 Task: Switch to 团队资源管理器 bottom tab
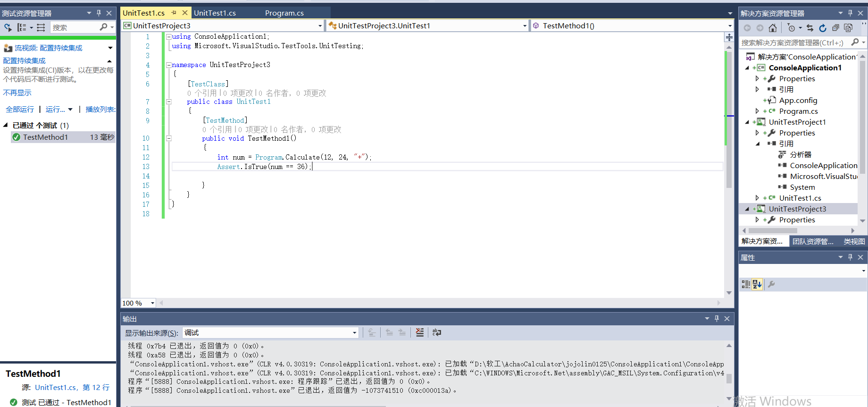813,241
